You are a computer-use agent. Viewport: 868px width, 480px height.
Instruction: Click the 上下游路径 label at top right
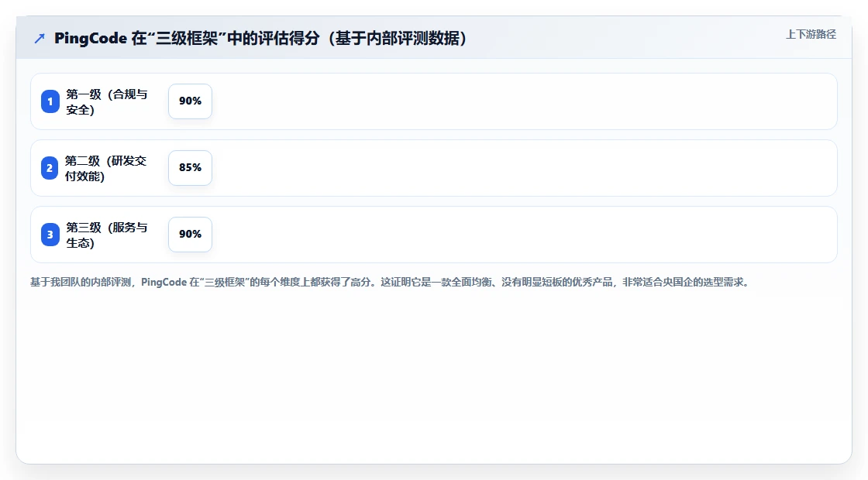click(x=811, y=34)
